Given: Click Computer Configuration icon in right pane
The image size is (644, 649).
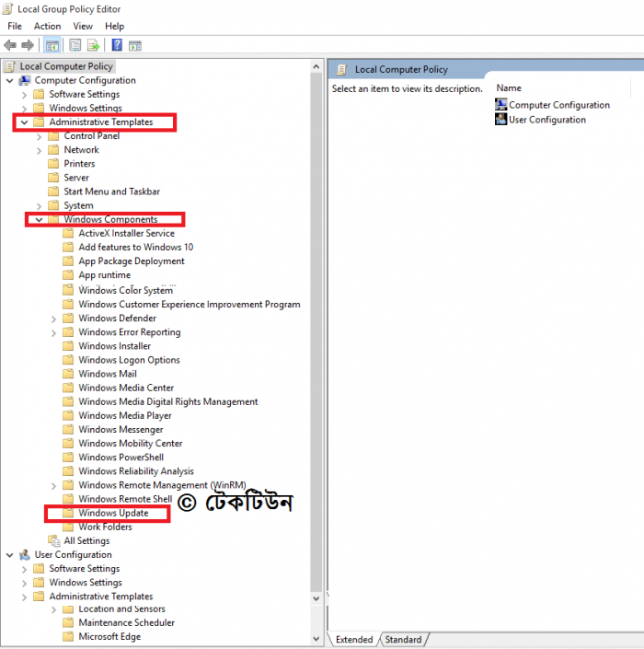Looking at the screenshot, I should pos(500,104).
